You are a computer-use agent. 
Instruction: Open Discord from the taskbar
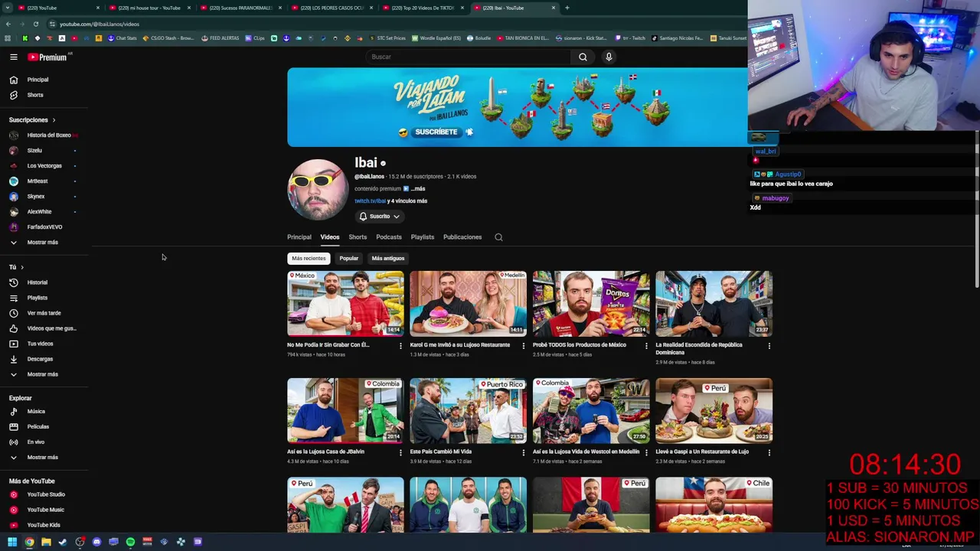click(x=96, y=542)
